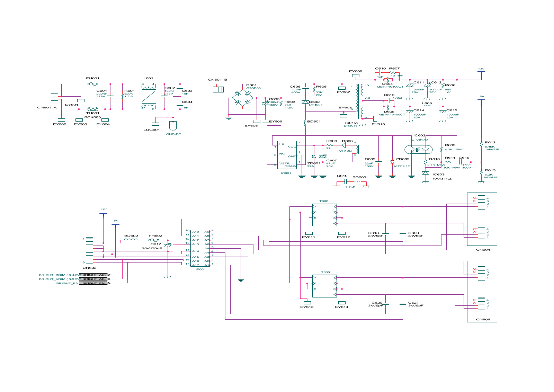Screen dimensions: 554x392
Task: Select the BD602 bead inductor symbol
Action: pos(131,239)
